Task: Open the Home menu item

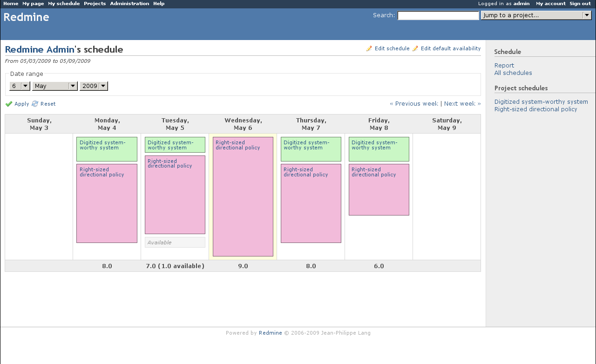Action: [11, 4]
